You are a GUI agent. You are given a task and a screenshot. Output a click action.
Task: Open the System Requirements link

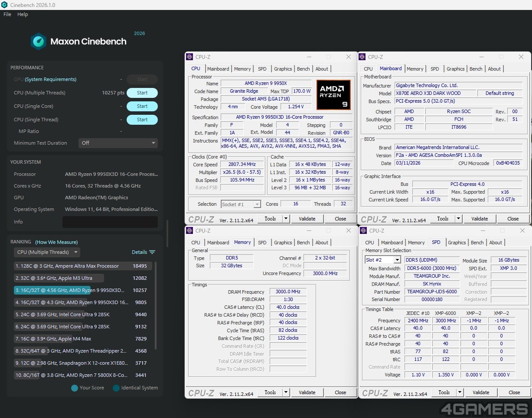pos(50,79)
